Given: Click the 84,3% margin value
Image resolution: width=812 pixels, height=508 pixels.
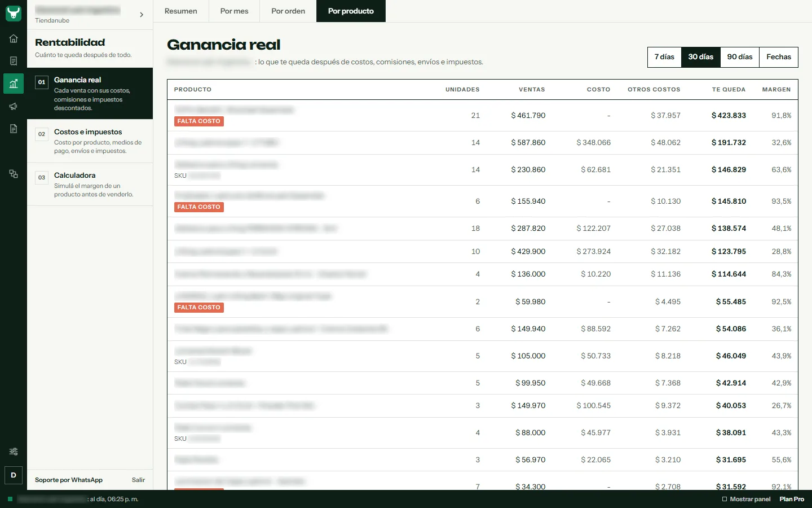Looking at the screenshot, I should click(x=782, y=274).
